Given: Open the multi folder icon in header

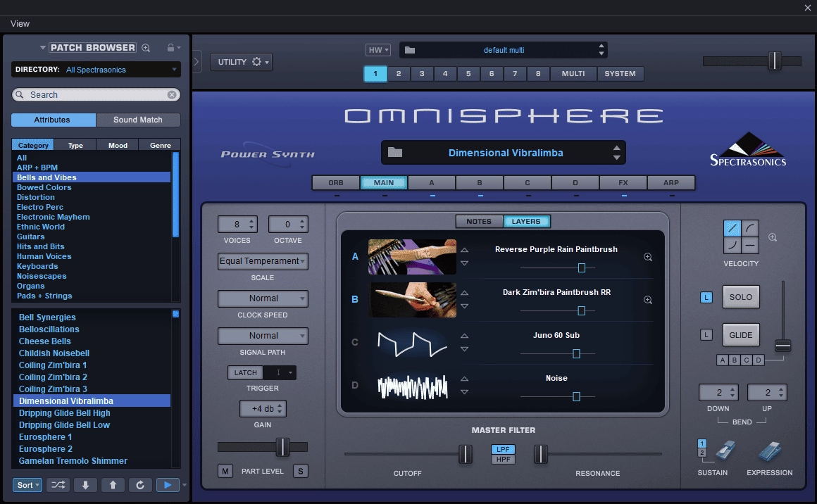Looking at the screenshot, I should pyautogui.click(x=410, y=50).
